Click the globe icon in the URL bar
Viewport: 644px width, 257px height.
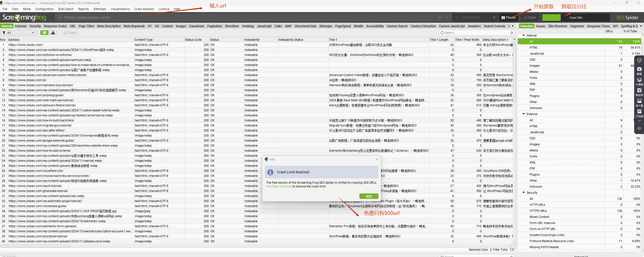(x=60, y=17)
